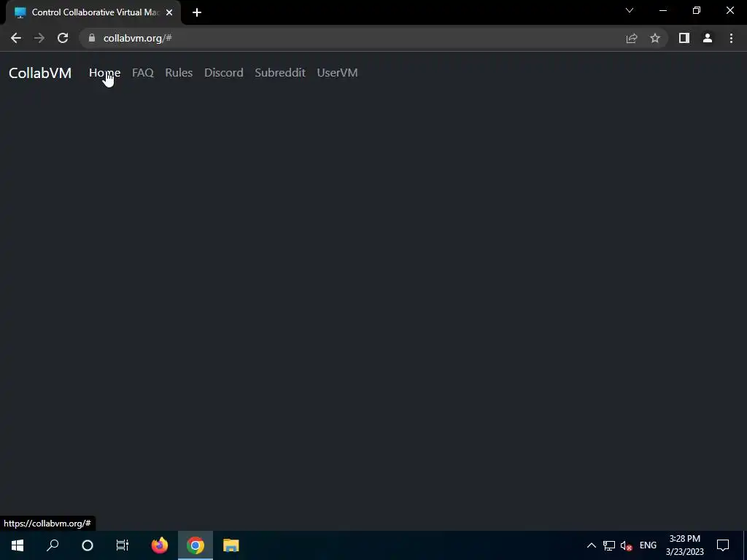Open the Chrome side panel
The width and height of the screenshot is (747, 560).
[684, 38]
